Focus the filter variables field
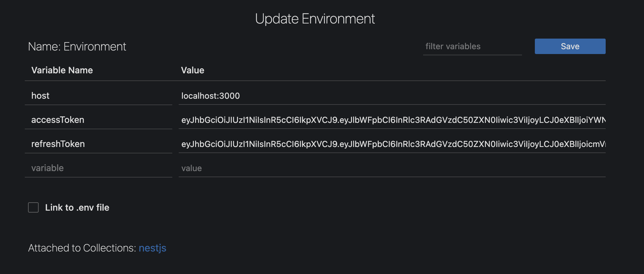Viewport: 644px width, 274px height. pos(472,47)
